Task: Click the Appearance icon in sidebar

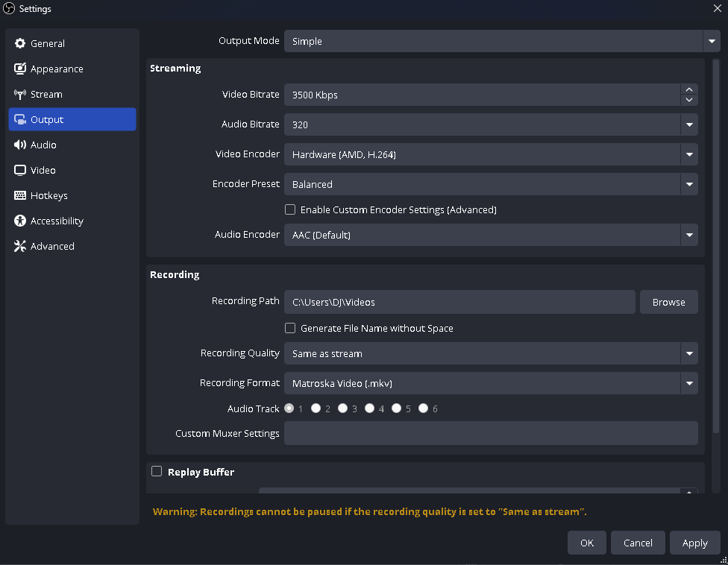Action: [x=20, y=69]
